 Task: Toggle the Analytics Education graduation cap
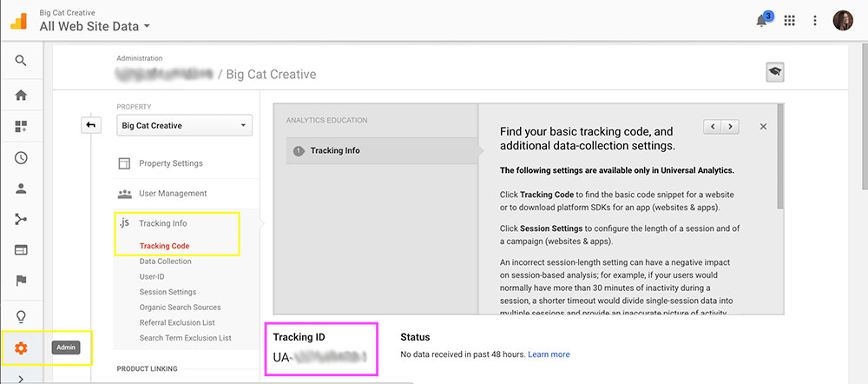(775, 73)
